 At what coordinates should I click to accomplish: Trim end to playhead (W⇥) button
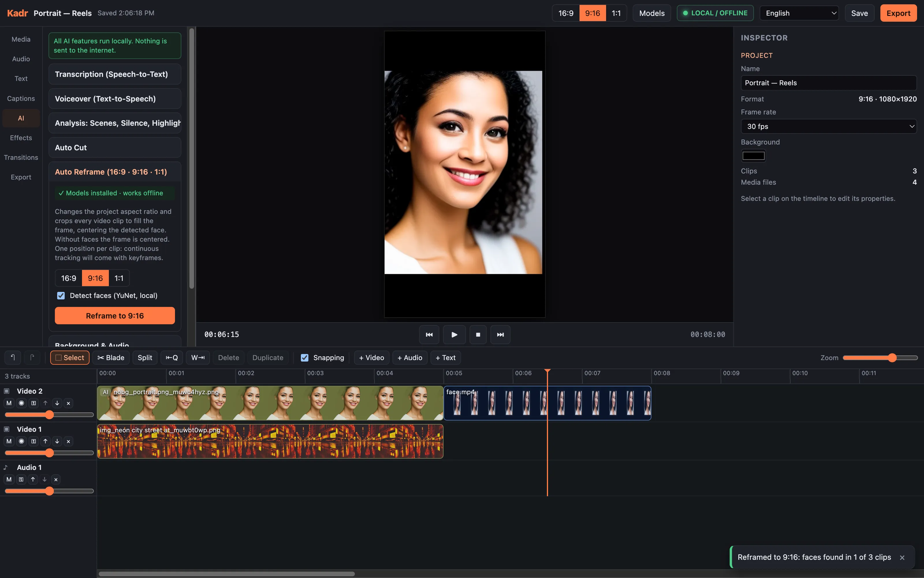click(x=198, y=357)
